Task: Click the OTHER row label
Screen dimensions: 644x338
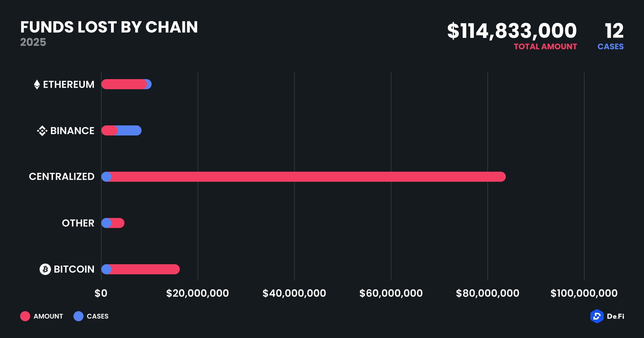Action: point(78,223)
